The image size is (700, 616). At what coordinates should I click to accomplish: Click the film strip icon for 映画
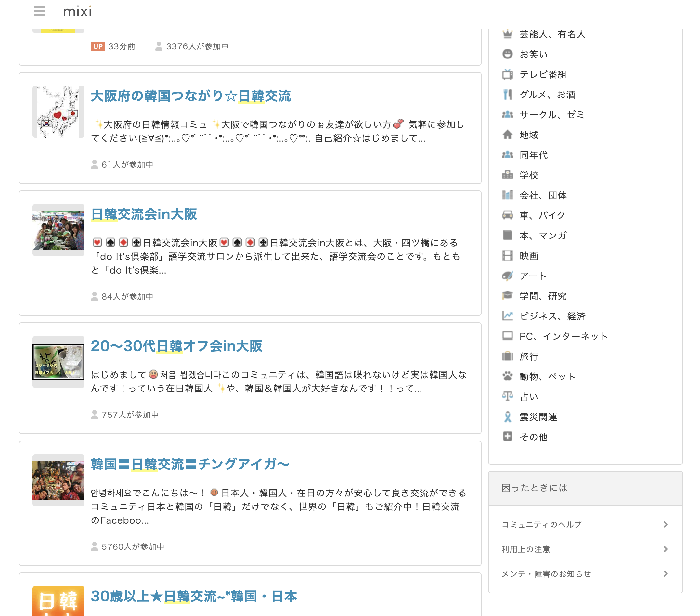(507, 256)
